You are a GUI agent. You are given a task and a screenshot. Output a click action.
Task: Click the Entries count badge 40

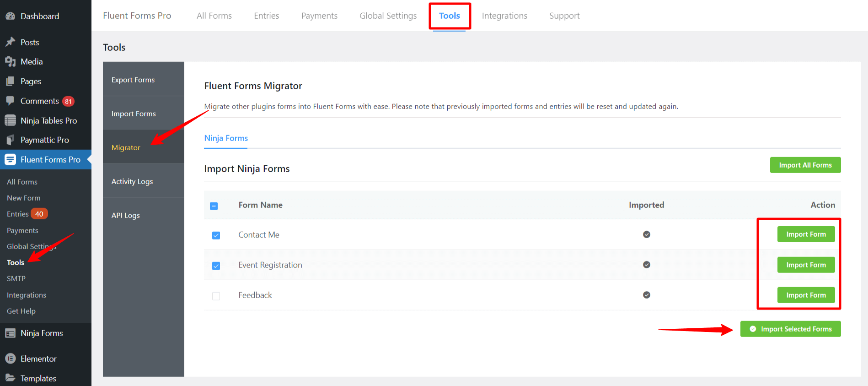pyautogui.click(x=39, y=214)
